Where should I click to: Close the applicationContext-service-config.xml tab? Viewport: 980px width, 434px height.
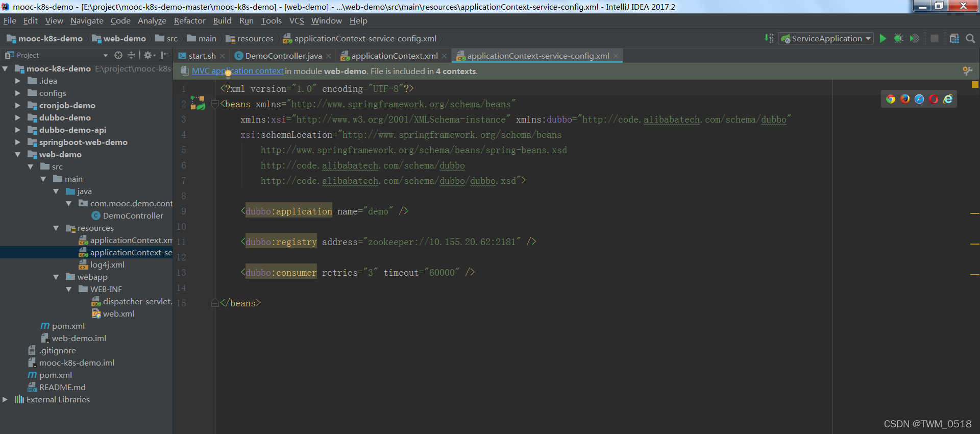616,56
